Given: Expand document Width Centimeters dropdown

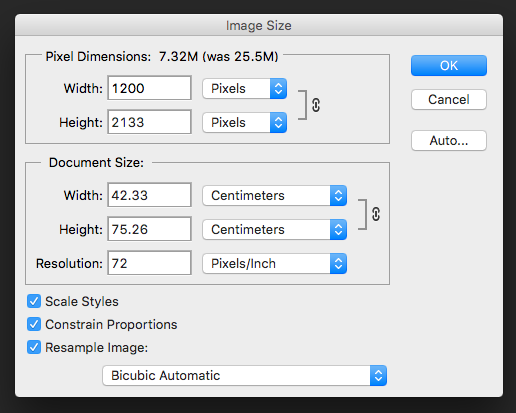Looking at the screenshot, I should click(275, 196).
